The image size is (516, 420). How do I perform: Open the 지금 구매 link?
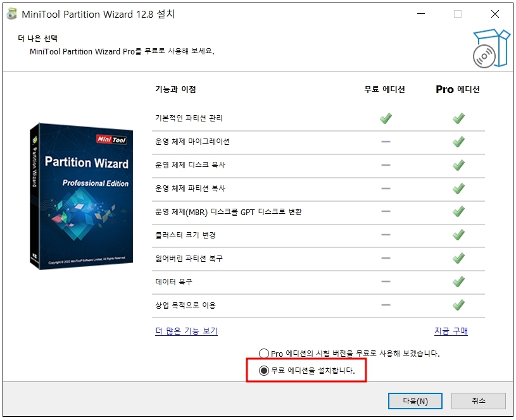click(x=451, y=331)
